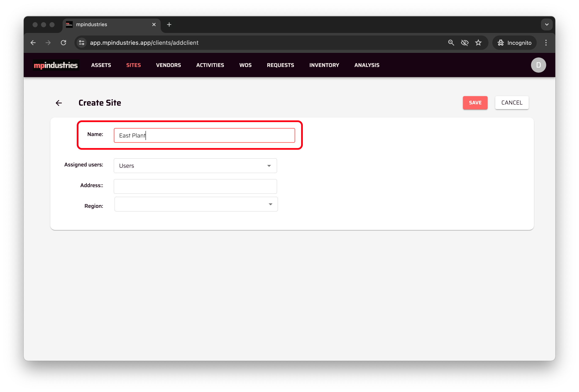
Task: Bookmark page with star icon
Action: click(x=478, y=43)
